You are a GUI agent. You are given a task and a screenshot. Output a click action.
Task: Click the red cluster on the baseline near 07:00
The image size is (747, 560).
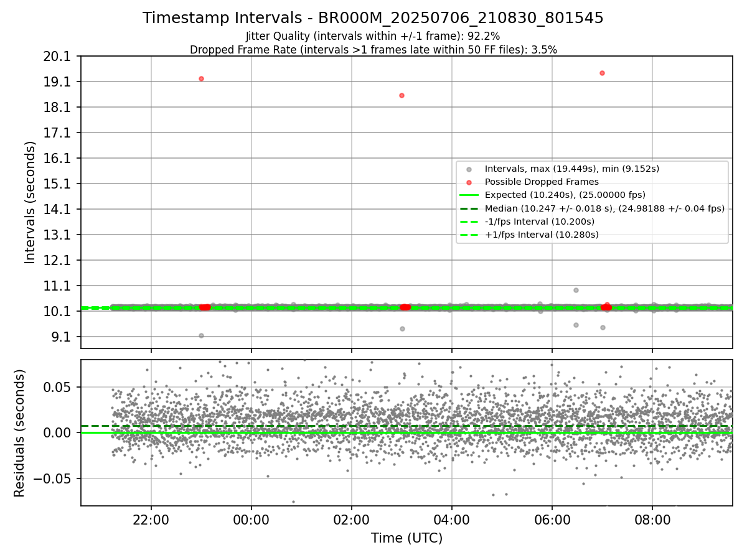click(x=606, y=307)
